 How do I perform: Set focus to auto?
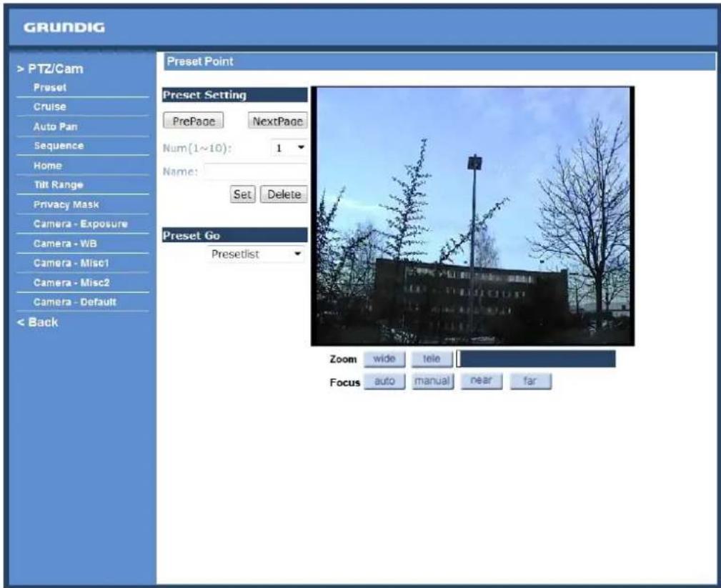(384, 381)
